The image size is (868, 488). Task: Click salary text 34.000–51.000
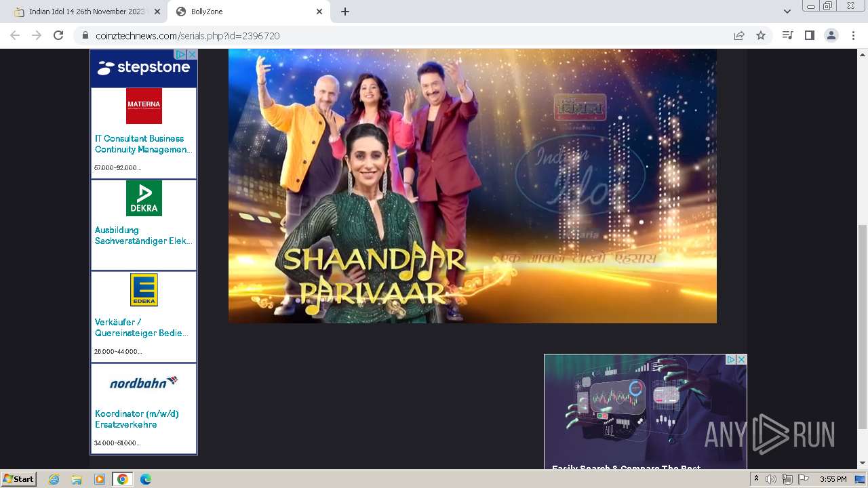coord(117,443)
